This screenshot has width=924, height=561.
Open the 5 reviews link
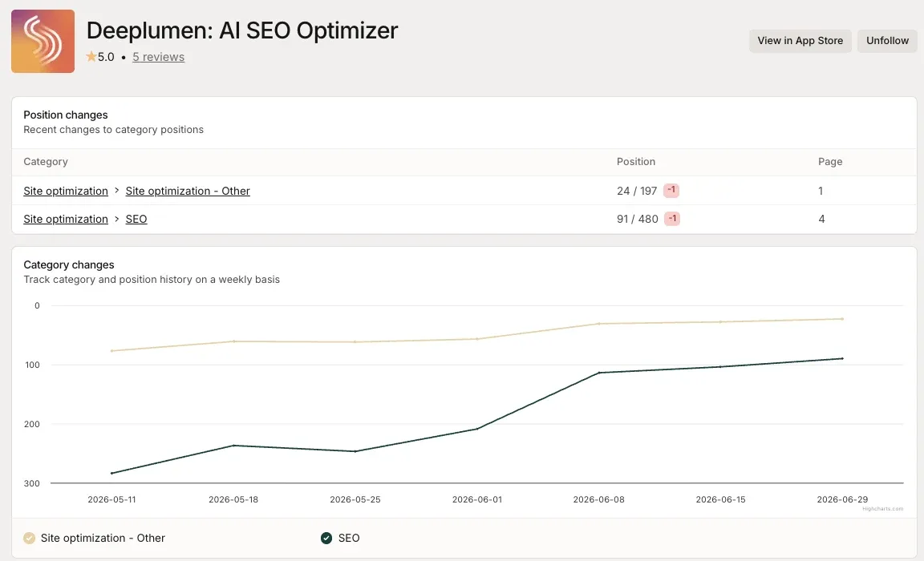click(159, 57)
